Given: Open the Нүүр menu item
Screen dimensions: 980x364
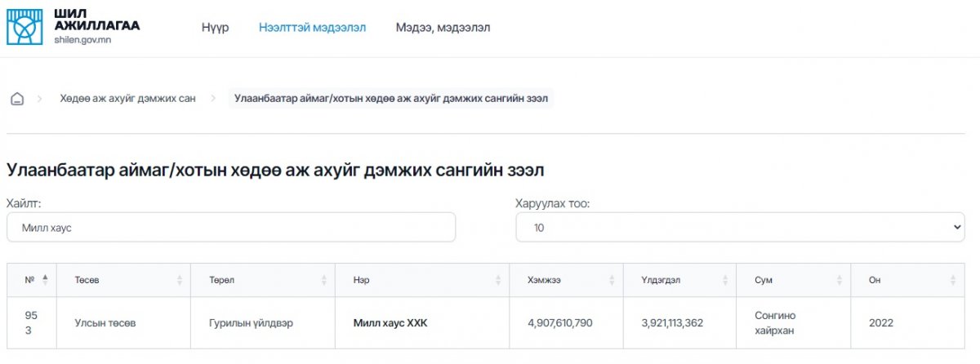Looking at the screenshot, I should [x=215, y=27].
